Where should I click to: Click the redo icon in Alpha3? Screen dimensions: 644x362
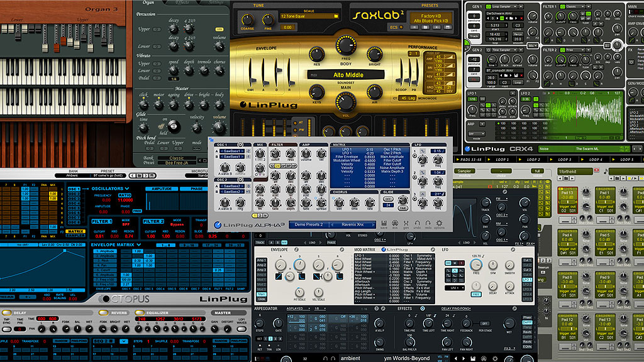point(428,223)
